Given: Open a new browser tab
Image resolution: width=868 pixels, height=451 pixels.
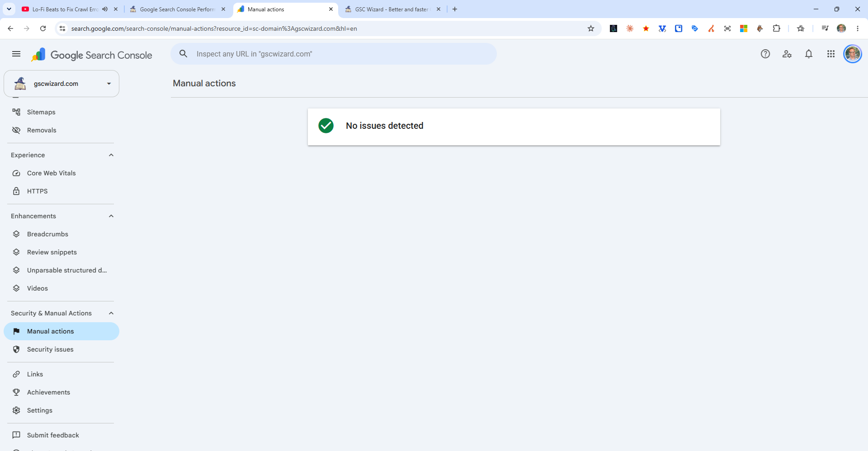Looking at the screenshot, I should [x=455, y=9].
